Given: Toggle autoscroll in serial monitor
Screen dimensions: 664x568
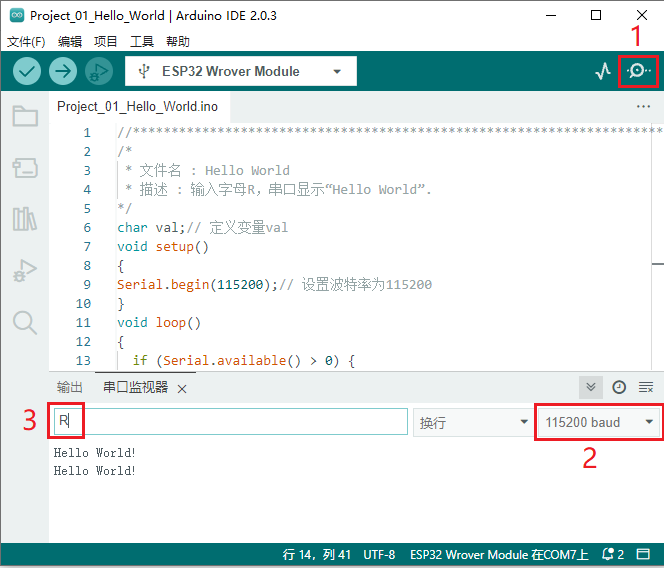Looking at the screenshot, I should click(x=591, y=387).
